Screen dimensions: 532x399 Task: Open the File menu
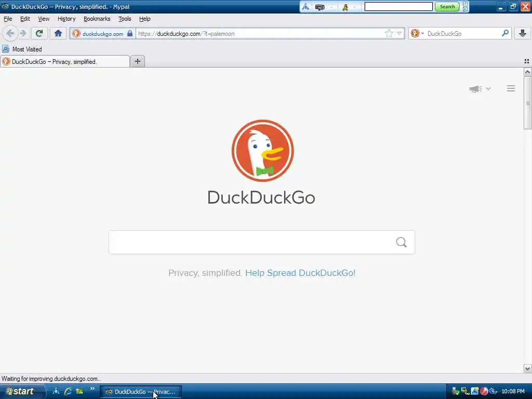click(x=8, y=19)
